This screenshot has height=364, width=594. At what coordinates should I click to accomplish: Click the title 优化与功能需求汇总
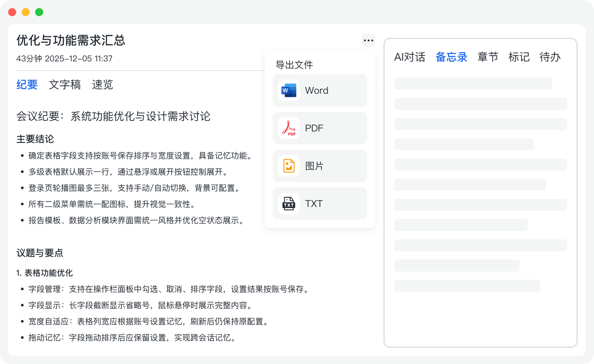[71, 40]
